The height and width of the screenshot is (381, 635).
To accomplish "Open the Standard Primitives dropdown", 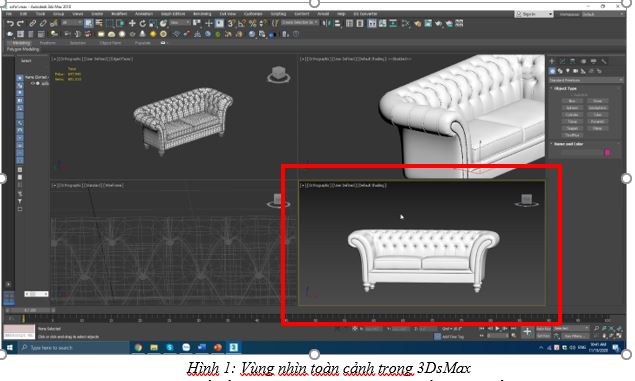I will click(586, 80).
